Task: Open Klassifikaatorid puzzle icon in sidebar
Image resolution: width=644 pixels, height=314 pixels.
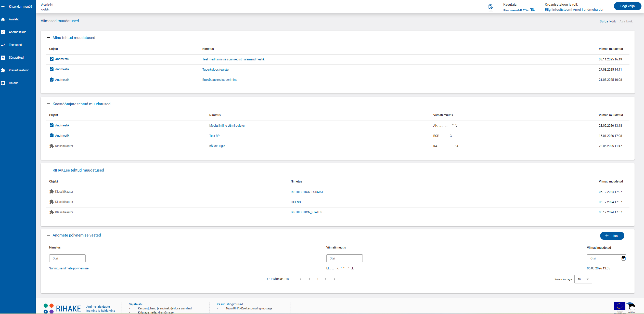Action: click(3, 70)
